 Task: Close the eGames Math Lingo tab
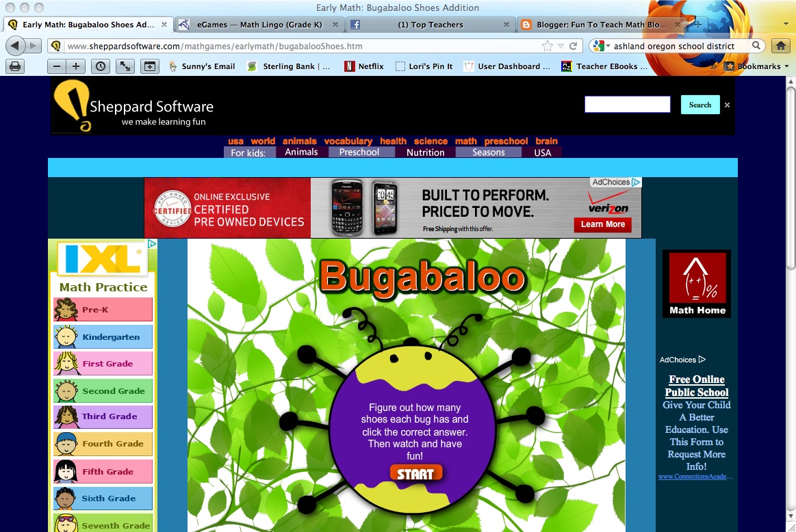coord(335,25)
